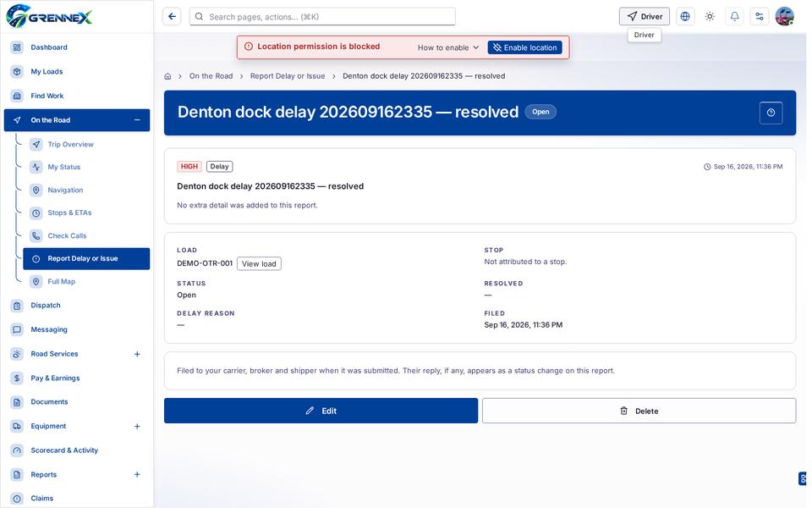This screenshot has width=812, height=508.
Task: Click the Enable location button
Action: pyautogui.click(x=524, y=47)
